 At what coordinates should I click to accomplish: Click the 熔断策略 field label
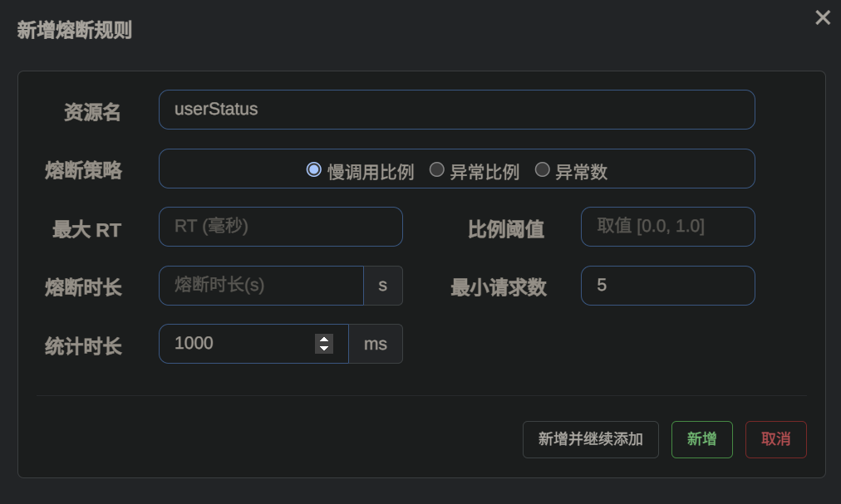tap(83, 171)
